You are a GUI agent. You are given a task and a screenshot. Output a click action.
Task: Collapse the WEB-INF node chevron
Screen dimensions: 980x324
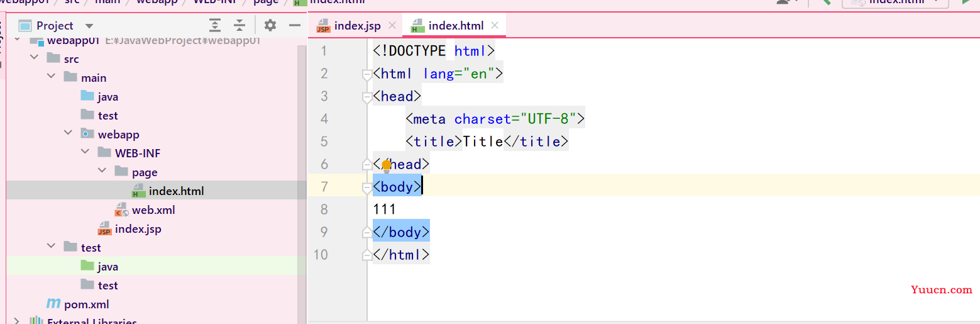pos(85,153)
